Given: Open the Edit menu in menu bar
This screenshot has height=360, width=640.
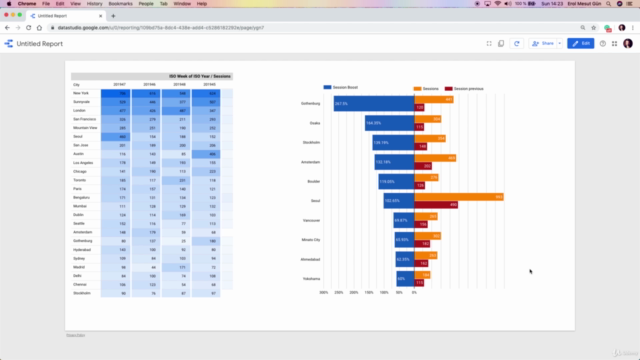Looking at the screenshot, I should 60,4.
